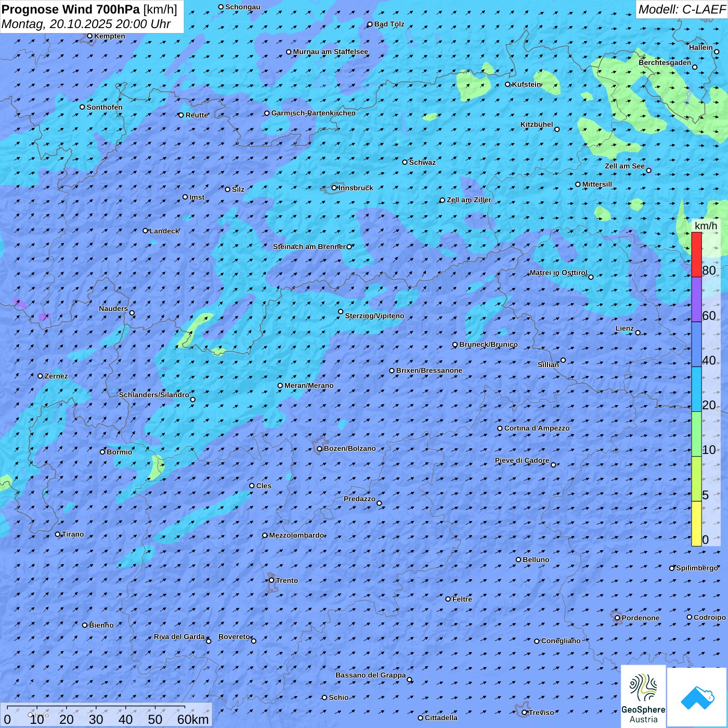Click the 'Matrei in Osttirol' label

click(558, 272)
